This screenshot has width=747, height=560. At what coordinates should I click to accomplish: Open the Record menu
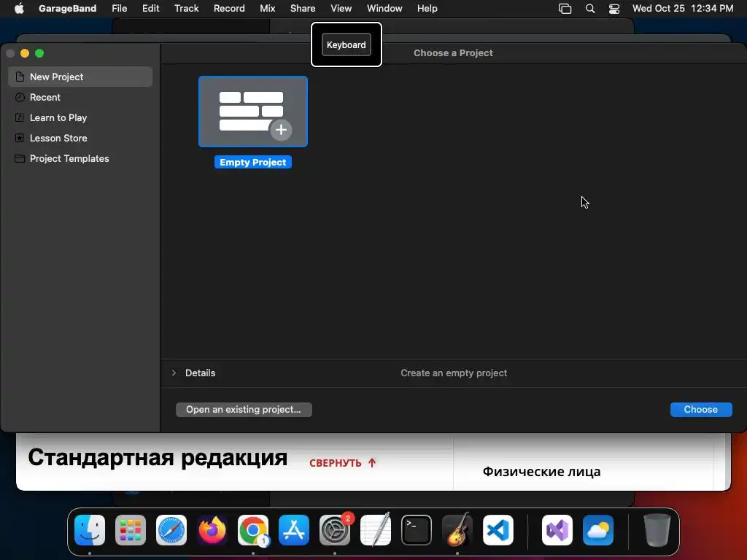[229, 9]
